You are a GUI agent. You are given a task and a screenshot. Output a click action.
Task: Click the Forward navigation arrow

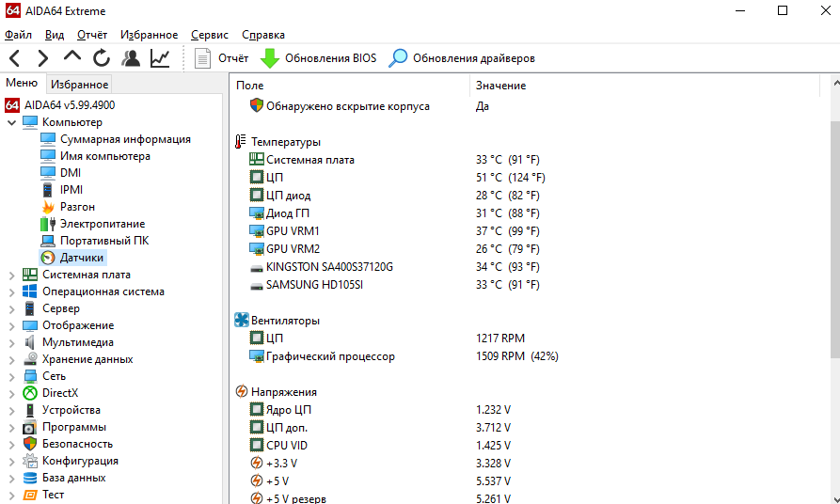[x=42, y=58]
